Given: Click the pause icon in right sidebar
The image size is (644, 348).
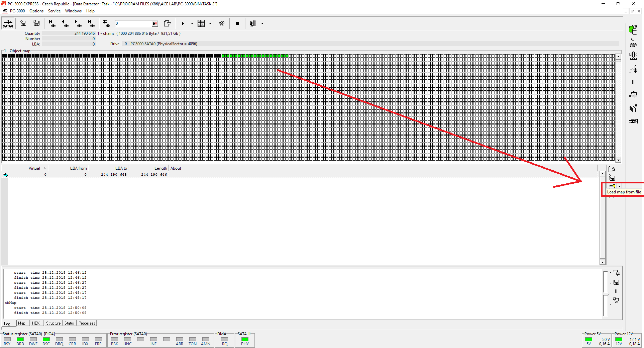Looking at the screenshot, I should 633,82.
